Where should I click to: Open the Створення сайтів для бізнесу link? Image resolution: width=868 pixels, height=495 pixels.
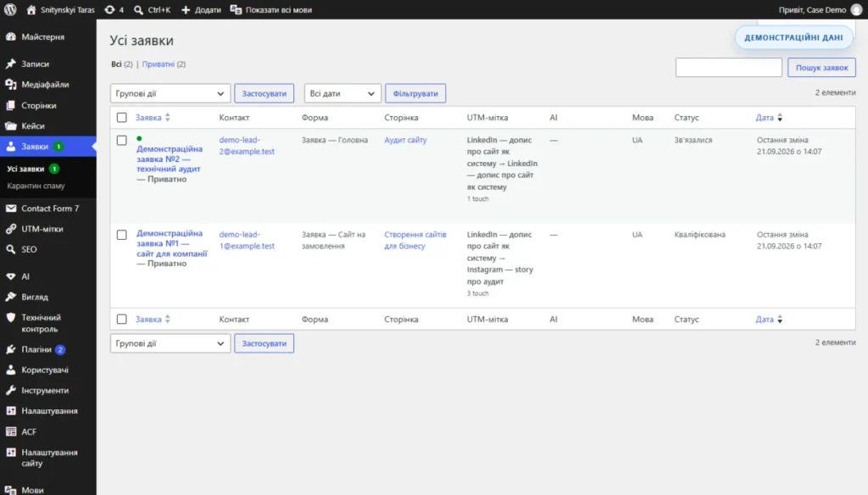(415, 241)
